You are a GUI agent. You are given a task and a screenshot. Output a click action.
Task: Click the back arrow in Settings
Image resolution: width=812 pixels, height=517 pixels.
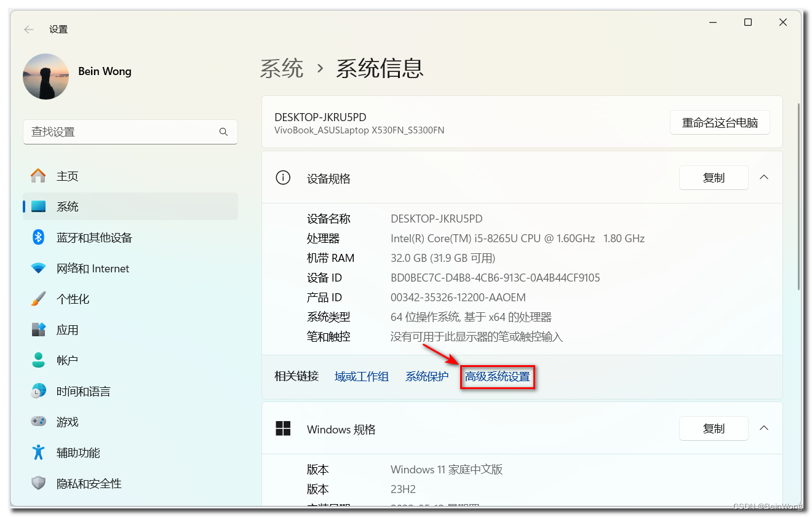(x=29, y=30)
